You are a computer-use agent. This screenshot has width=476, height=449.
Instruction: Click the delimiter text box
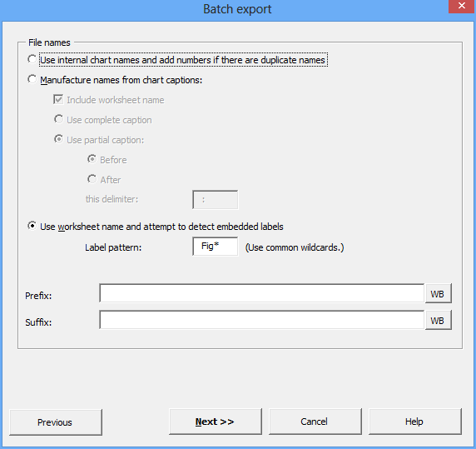click(216, 200)
